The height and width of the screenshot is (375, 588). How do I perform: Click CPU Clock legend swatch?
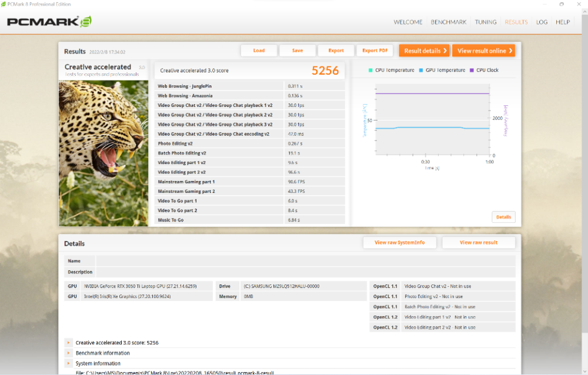coord(472,70)
